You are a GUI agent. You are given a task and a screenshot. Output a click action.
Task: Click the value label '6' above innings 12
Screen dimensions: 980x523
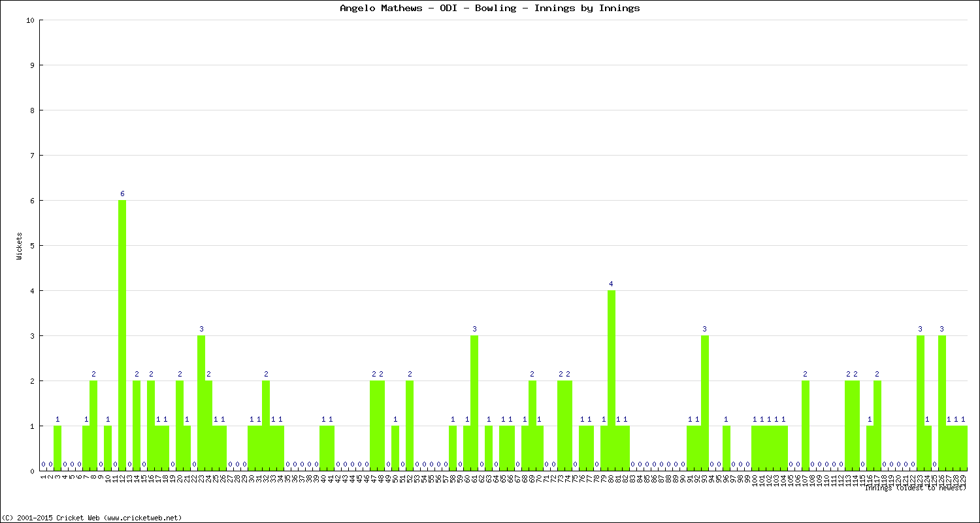point(122,194)
